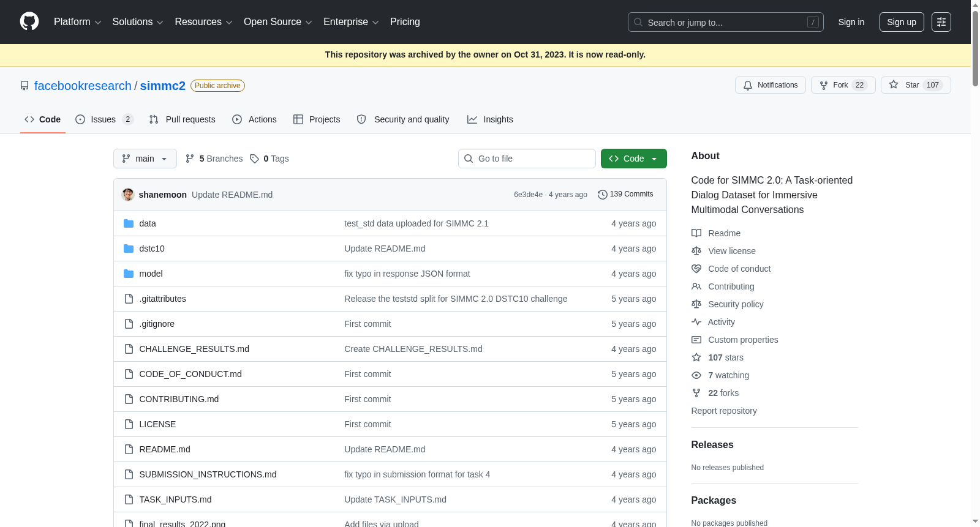
Task: Switch to the Code tab
Action: (43, 119)
